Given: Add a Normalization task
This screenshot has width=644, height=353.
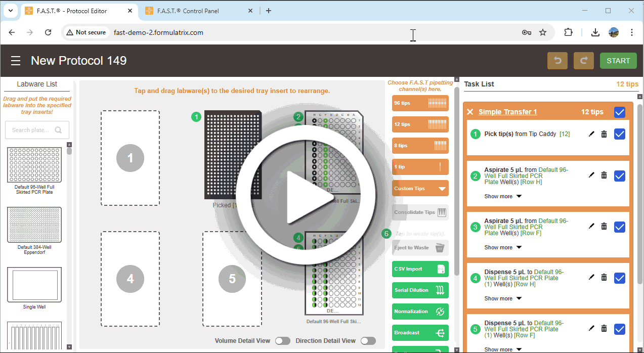Looking at the screenshot, I should (420, 312).
